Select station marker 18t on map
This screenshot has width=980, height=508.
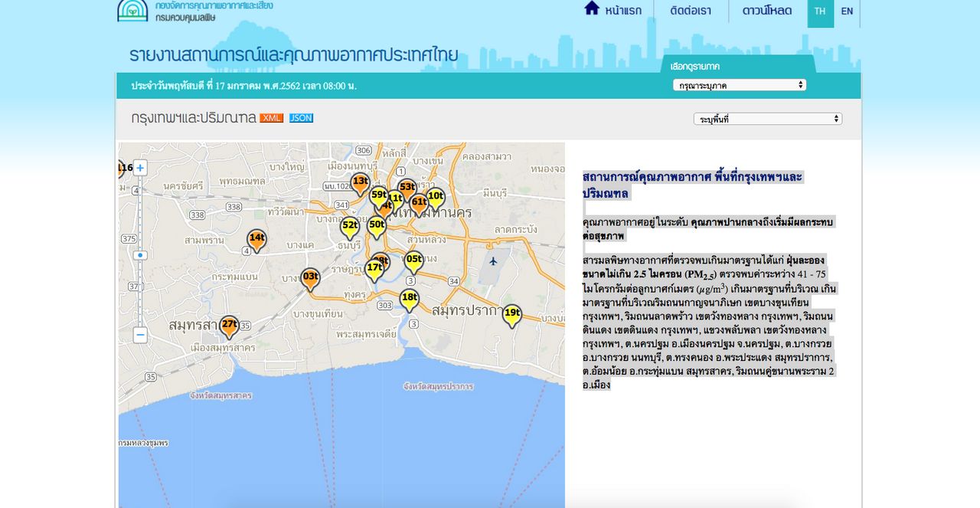(410, 299)
